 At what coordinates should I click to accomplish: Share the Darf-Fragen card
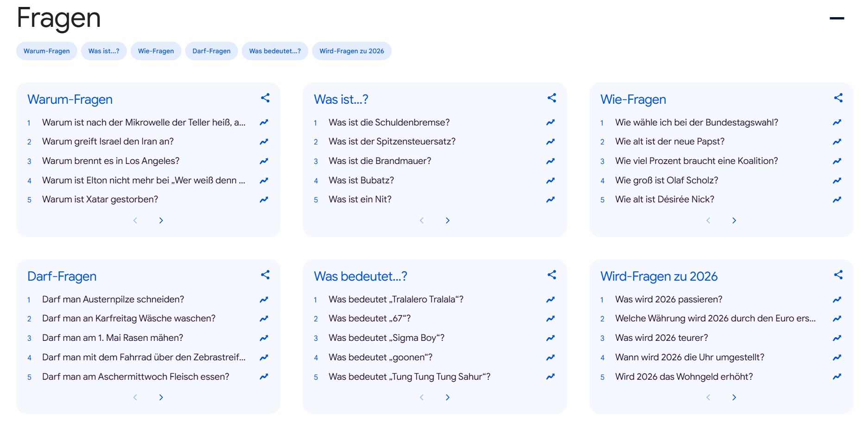265,275
